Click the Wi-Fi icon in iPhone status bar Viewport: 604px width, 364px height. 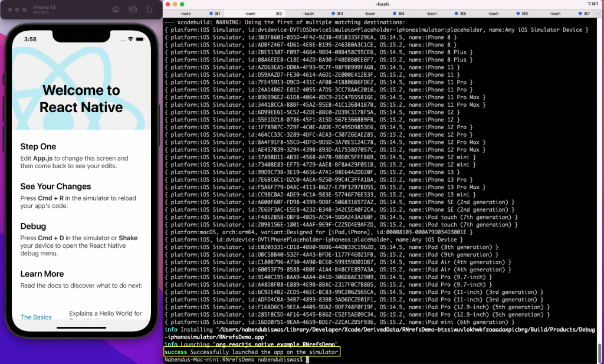[130, 39]
